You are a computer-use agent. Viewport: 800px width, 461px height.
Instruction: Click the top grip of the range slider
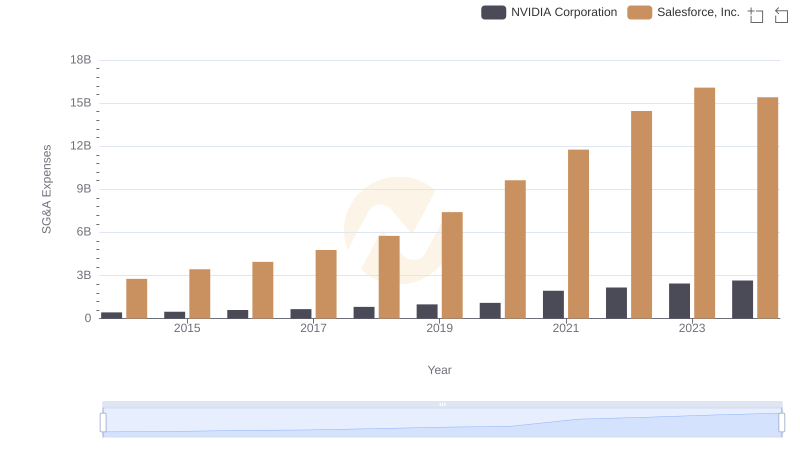coord(442,404)
